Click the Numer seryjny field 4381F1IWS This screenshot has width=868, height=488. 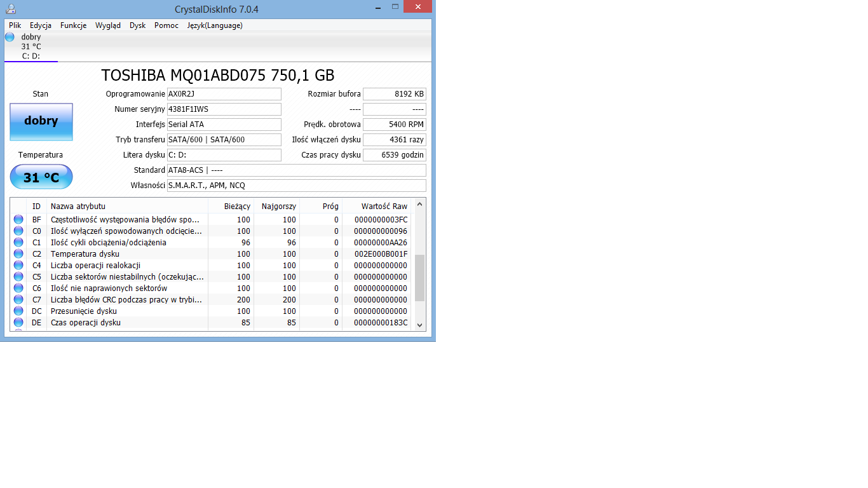[224, 109]
